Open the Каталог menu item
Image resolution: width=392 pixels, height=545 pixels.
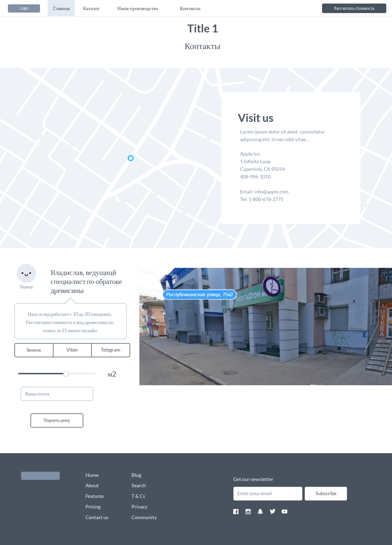coord(91,8)
